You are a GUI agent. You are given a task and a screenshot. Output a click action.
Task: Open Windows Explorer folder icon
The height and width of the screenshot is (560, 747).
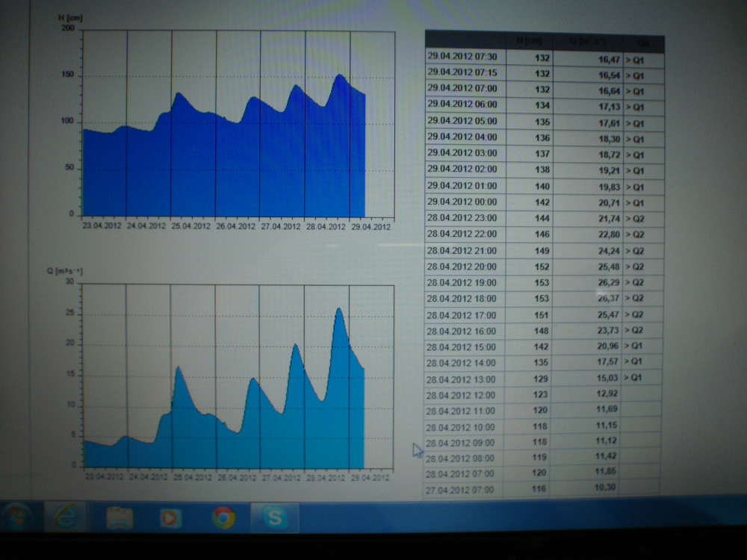(120, 517)
